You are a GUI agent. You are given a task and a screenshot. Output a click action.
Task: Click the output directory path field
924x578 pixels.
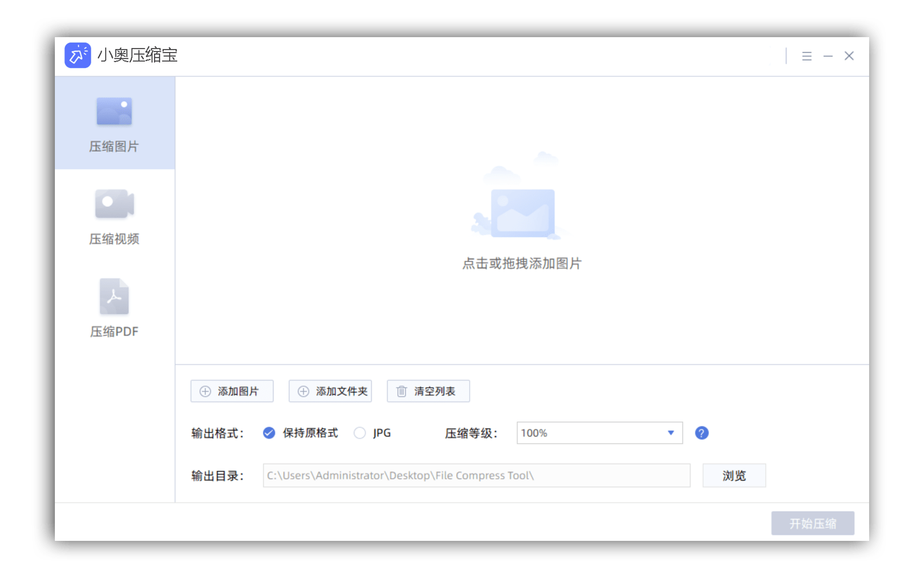point(476,476)
